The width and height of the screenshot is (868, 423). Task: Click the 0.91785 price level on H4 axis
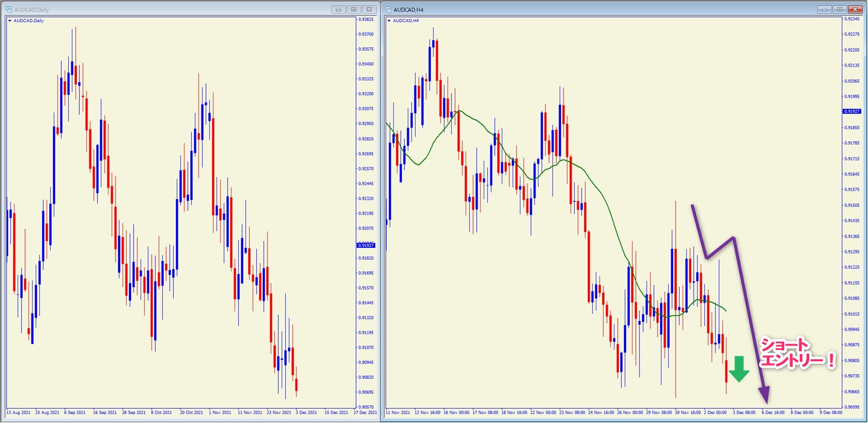click(852, 143)
